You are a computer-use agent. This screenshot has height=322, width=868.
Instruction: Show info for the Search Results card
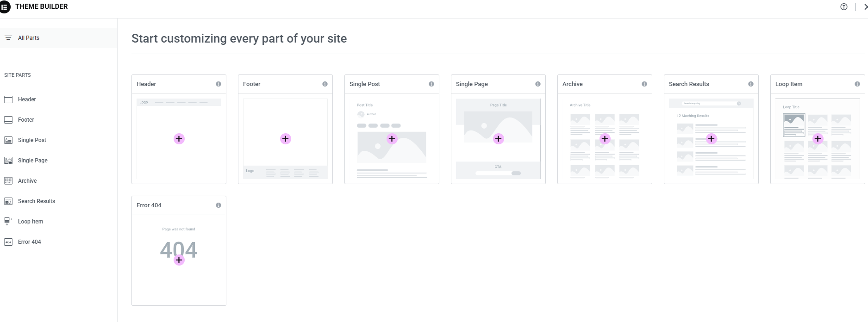click(x=751, y=84)
